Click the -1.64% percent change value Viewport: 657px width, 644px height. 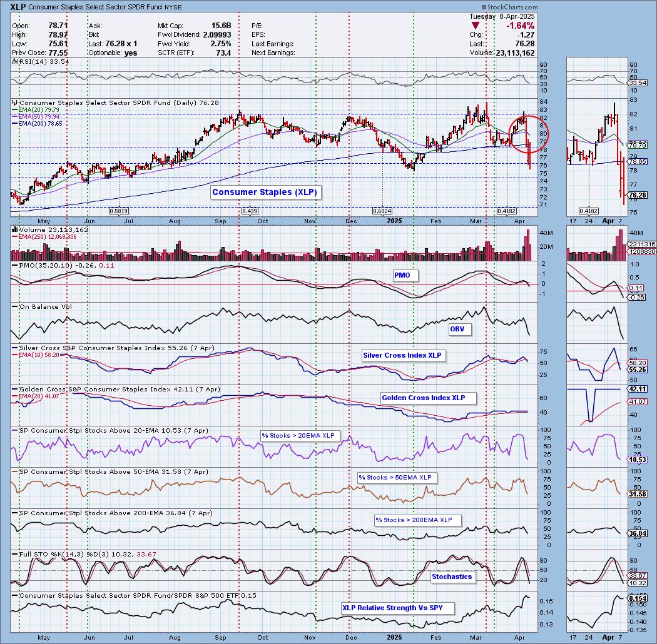(x=521, y=26)
